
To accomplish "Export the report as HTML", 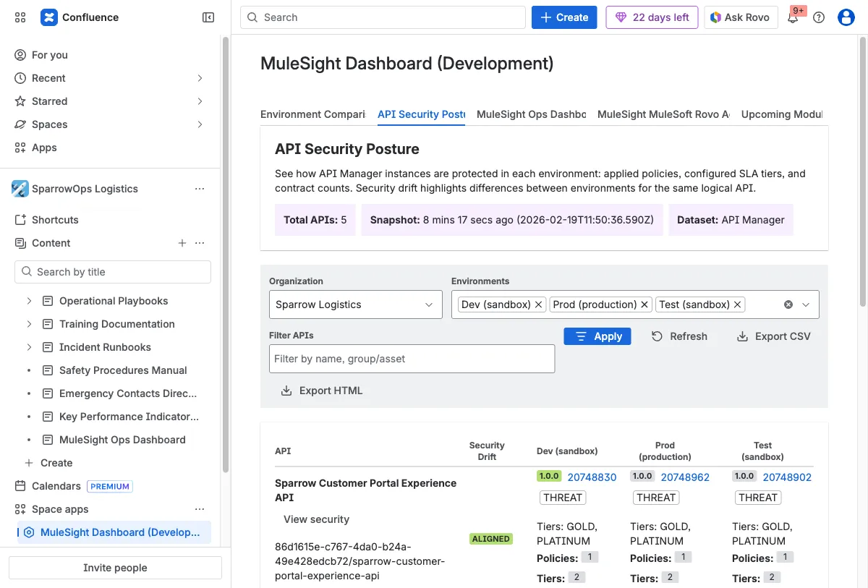I will [x=321, y=390].
